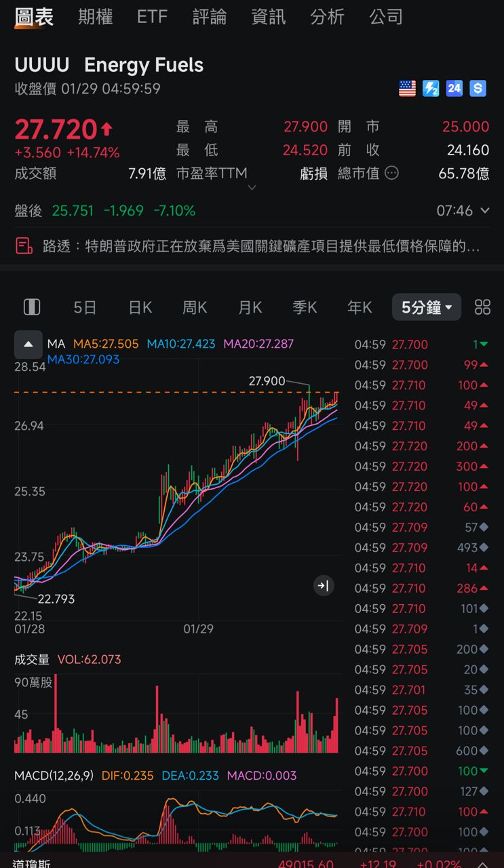The height and width of the screenshot is (868, 504).
Task: Jump to latest candle arrow button
Action: point(324,586)
